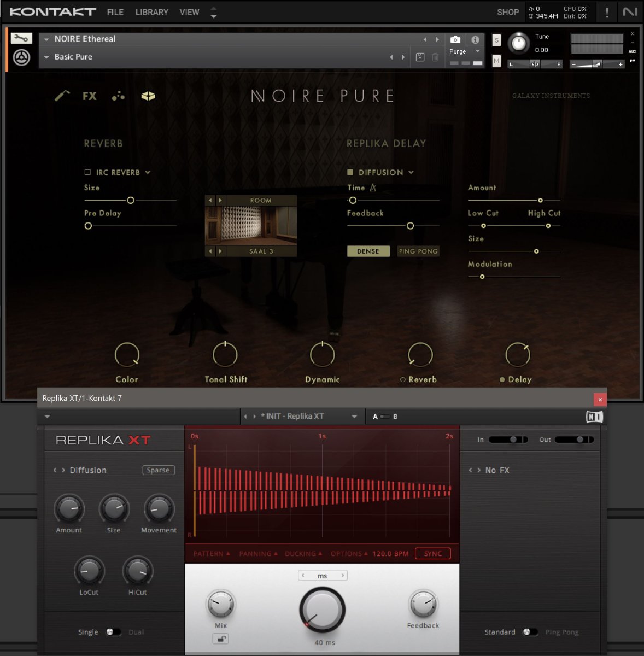Click the Sparse button in Replika

pyautogui.click(x=158, y=470)
